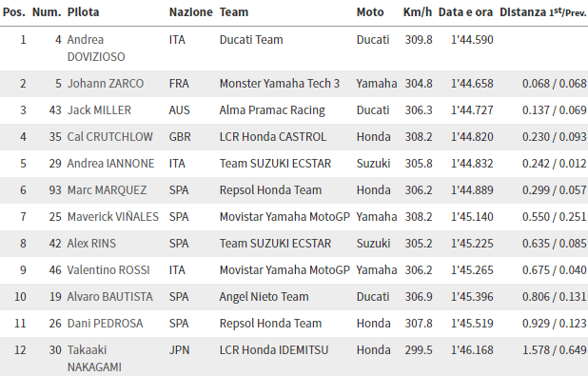The height and width of the screenshot is (376, 588).
Task: Click Dani PEDROSA lap time 1'45.519
Action: click(472, 323)
